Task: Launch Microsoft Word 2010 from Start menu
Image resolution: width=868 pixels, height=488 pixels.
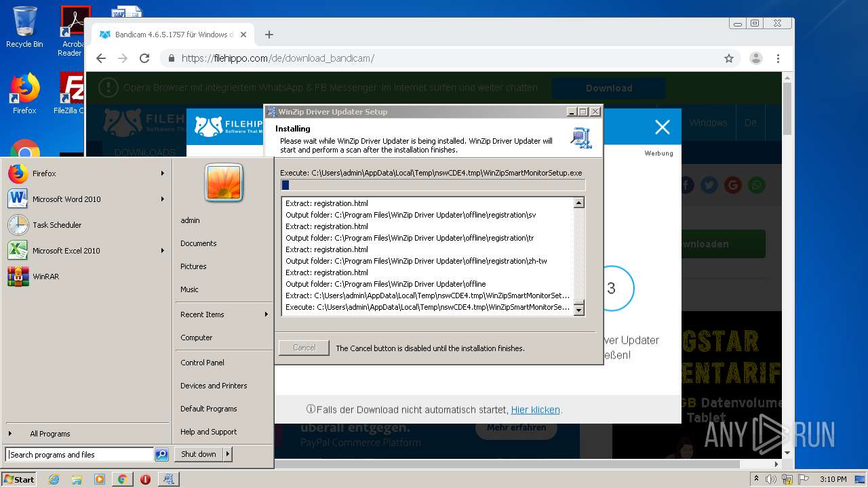Action: (x=85, y=199)
